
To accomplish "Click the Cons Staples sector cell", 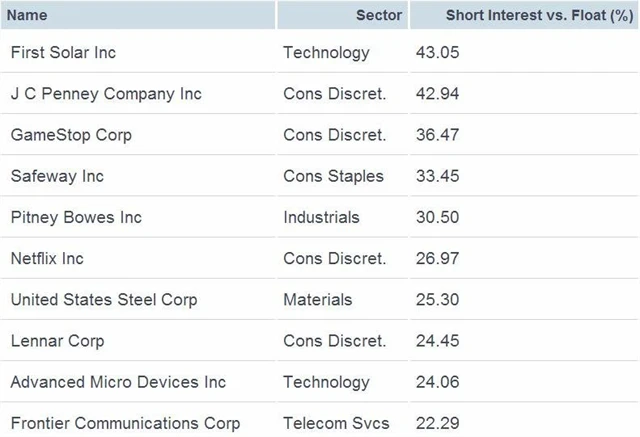I will [x=333, y=176].
